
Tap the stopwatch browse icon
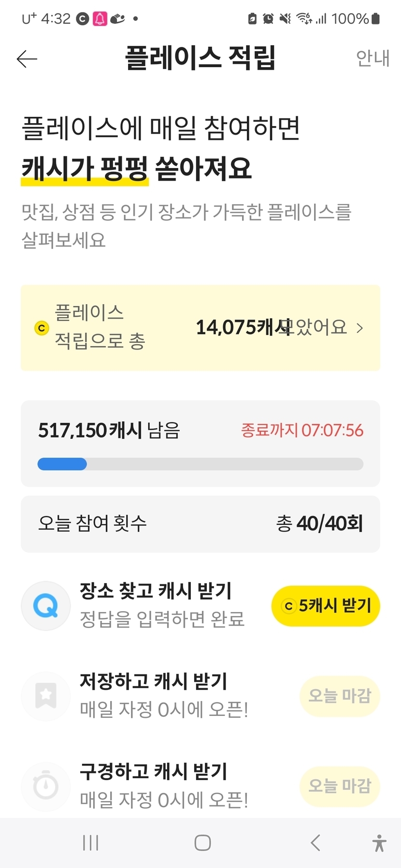(46, 786)
